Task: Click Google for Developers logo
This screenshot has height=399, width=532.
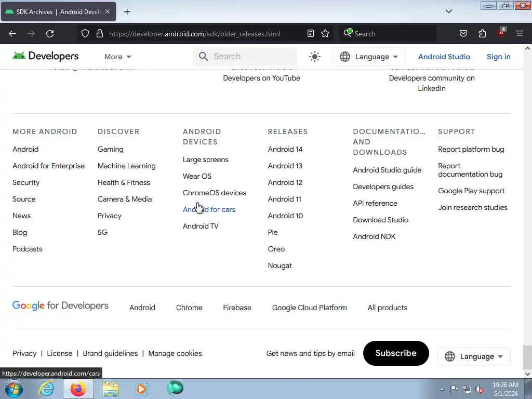Action: (60, 305)
